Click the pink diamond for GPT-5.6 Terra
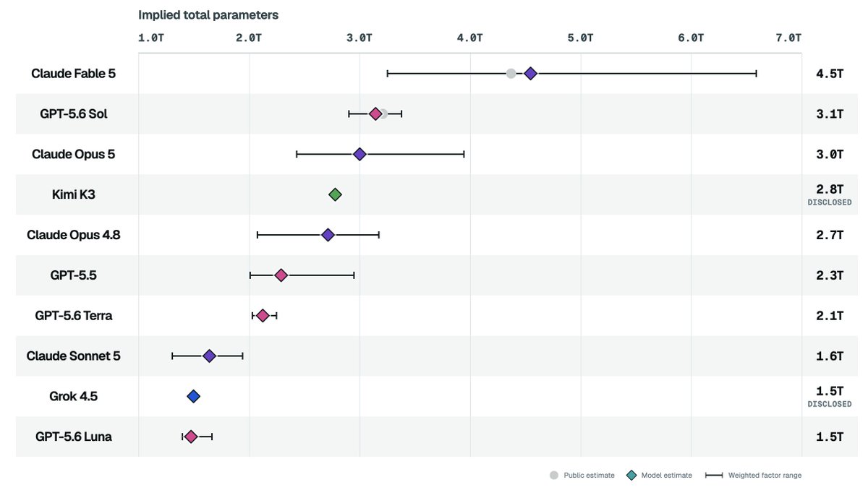This screenshot has height=490, width=868. (x=263, y=315)
